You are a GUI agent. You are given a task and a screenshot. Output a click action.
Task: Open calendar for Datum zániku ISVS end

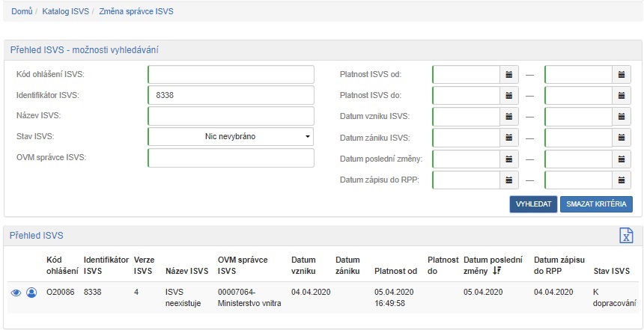pos(622,138)
